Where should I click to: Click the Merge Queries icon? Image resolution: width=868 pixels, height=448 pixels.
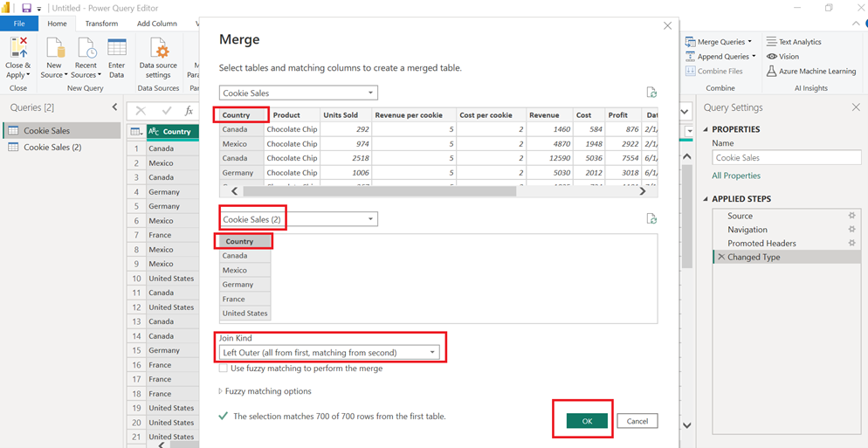690,42
